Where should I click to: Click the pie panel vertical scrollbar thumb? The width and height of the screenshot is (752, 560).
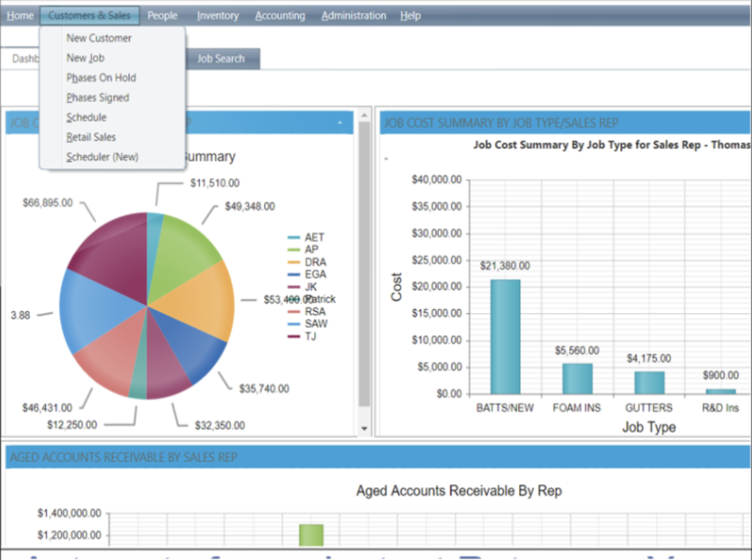pyautogui.click(x=364, y=264)
